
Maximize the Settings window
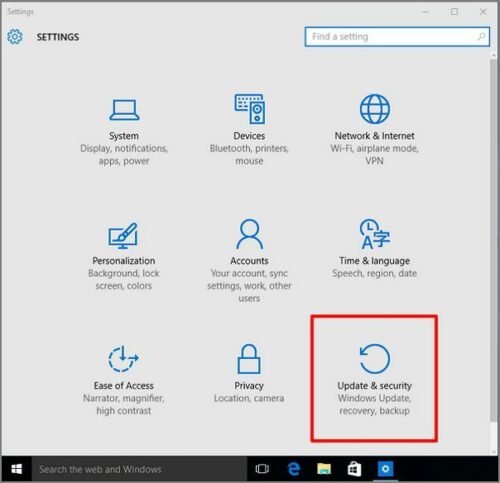[454, 12]
